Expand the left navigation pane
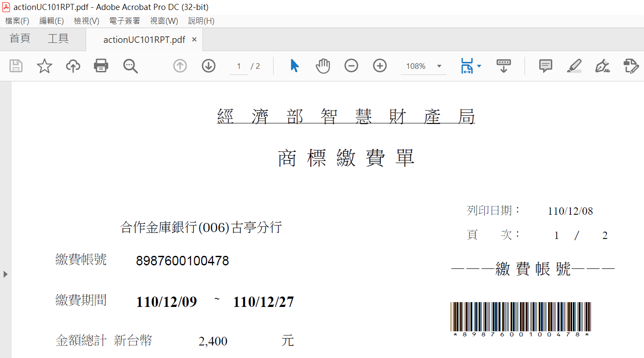The height and width of the screenshot is (358, 644). click(x=5, y=274)
